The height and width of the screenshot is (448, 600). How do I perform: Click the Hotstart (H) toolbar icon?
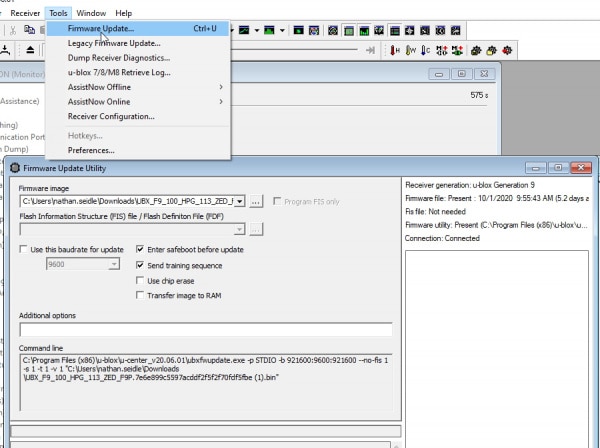(x=395, y=50)
